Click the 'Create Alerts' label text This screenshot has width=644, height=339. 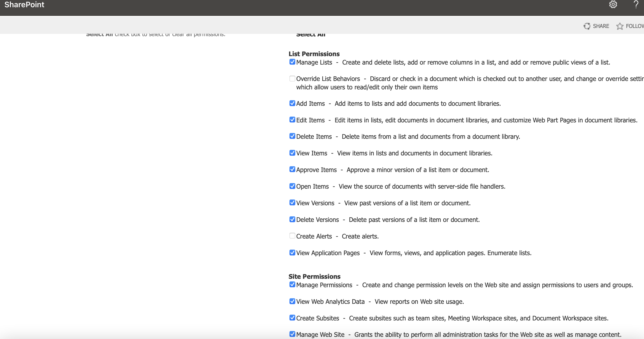pos(314,236)
